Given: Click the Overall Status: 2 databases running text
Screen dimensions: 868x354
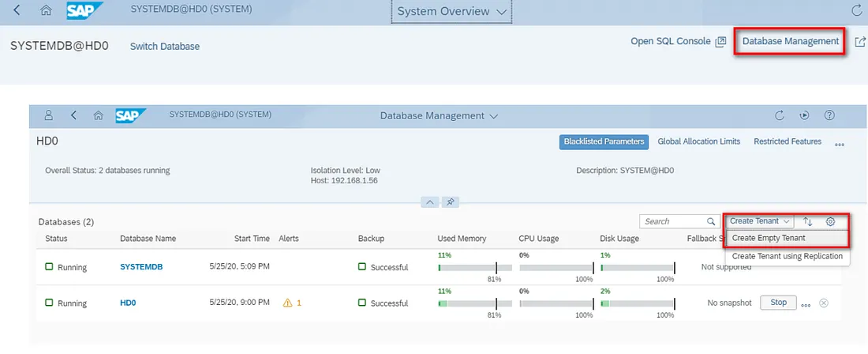Looking at the screenshot, I should coord(107,171).
